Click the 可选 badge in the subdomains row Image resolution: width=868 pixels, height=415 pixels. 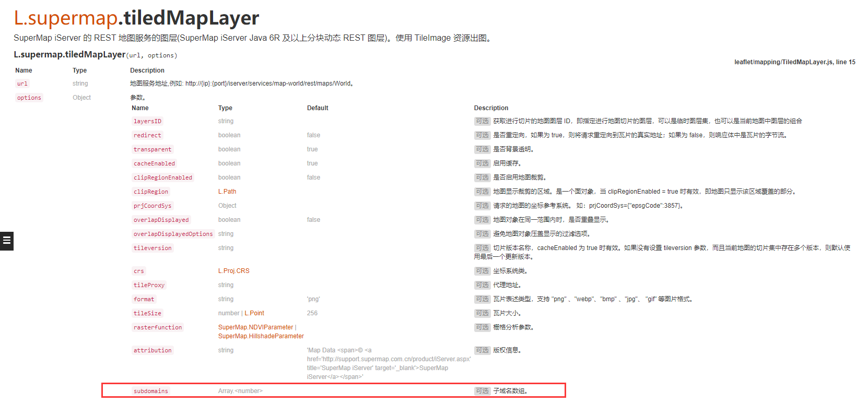coord(482,391)
